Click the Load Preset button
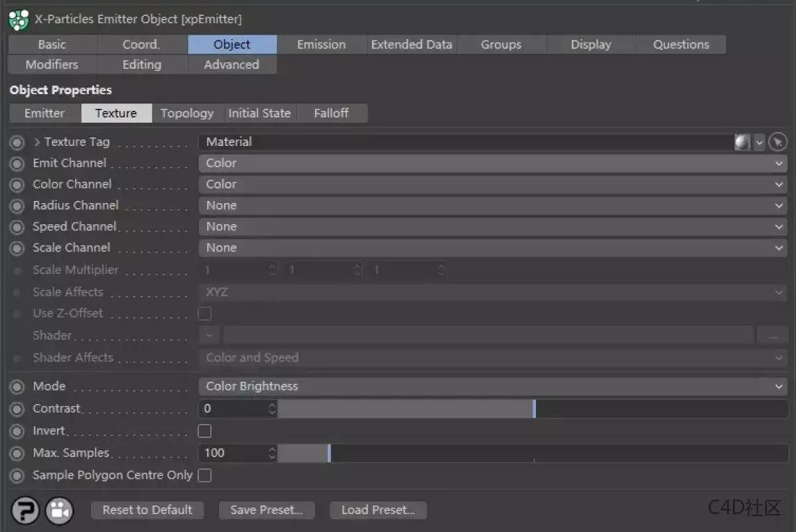This screenshot has width=796, height=532. (x=378, y=510)
